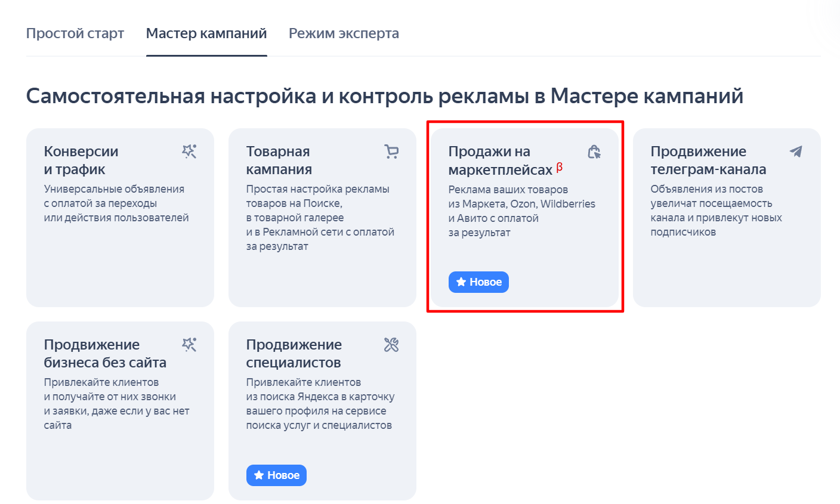Click the crossed tools icon in Продвижение специалистов

point(391,345)
